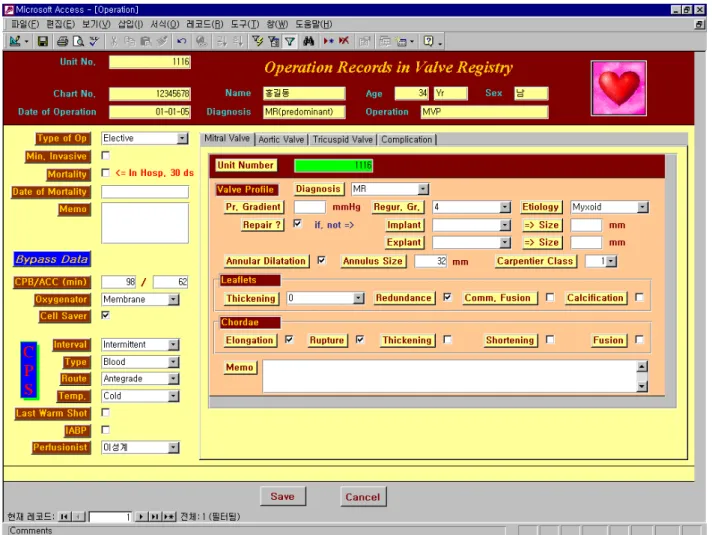Image resolution: width=712 pixels, height=535 pixels.
Task: Click the design view toolbar icon
Action: [x=15, y=41]
